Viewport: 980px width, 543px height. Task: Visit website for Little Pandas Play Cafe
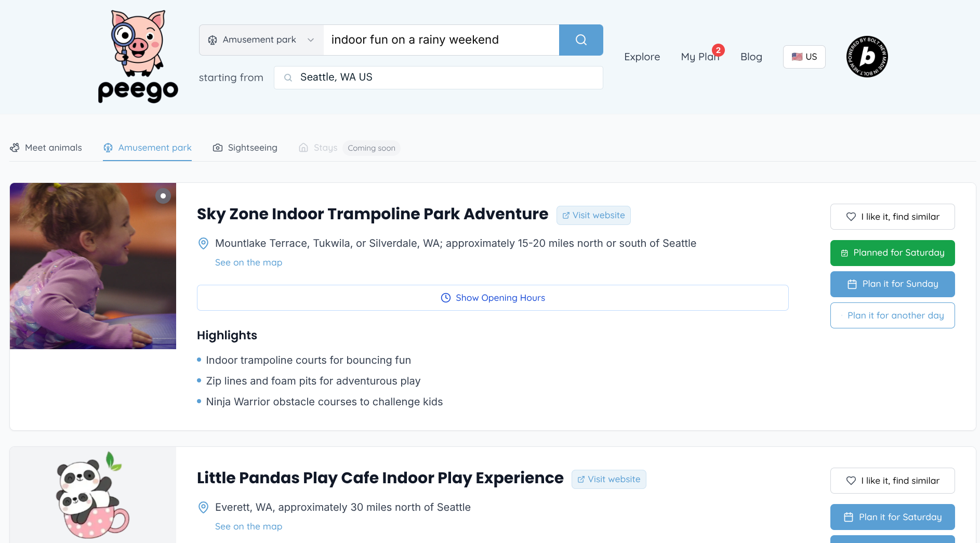608,479
